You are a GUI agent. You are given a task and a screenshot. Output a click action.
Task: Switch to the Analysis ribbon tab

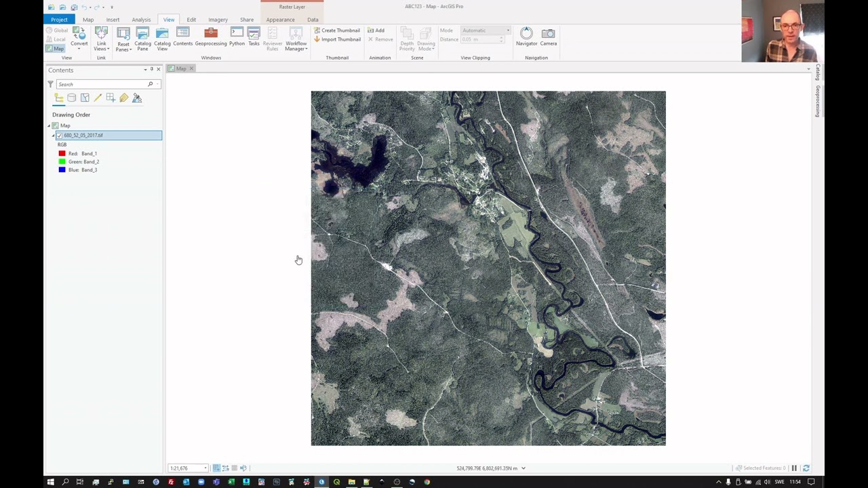(141, 20)
